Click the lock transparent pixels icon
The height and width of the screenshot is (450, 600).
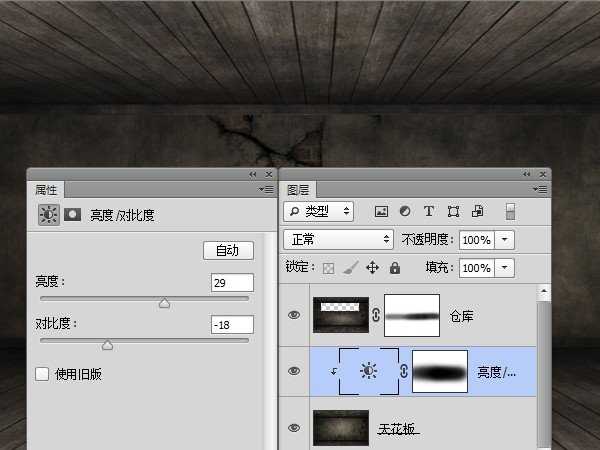[328, 268]
